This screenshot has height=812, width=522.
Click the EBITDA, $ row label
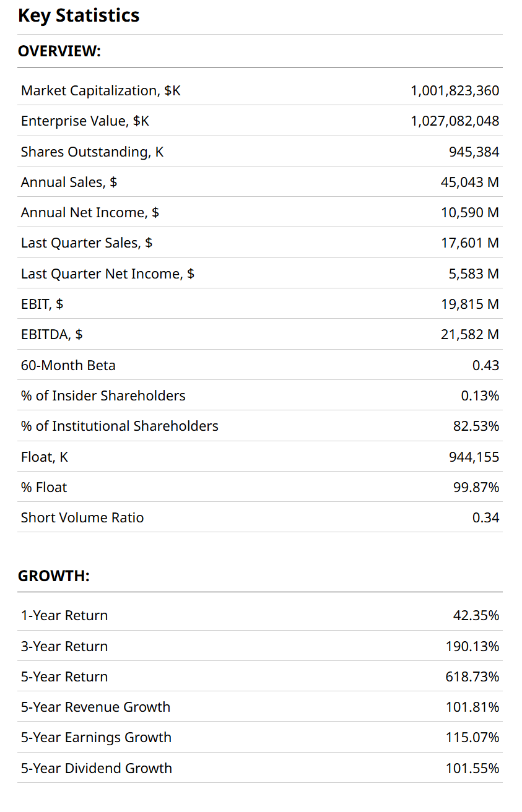[x=51, y=334]
